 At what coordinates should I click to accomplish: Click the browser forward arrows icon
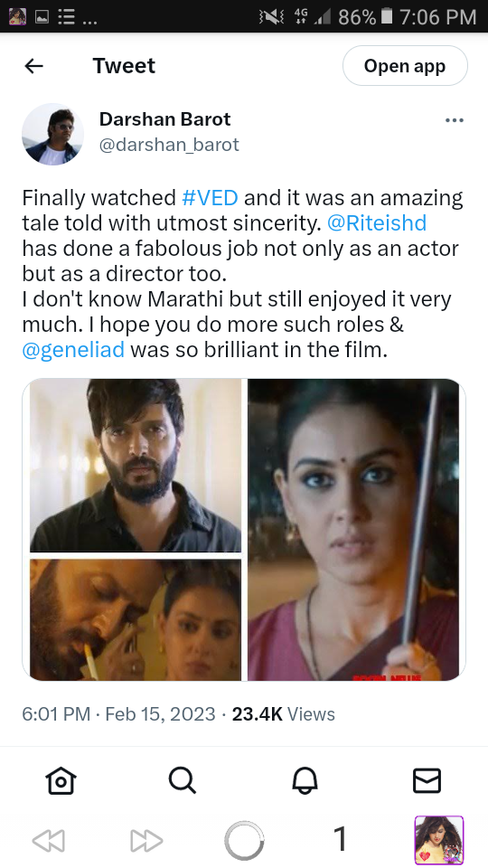point(146,841)
